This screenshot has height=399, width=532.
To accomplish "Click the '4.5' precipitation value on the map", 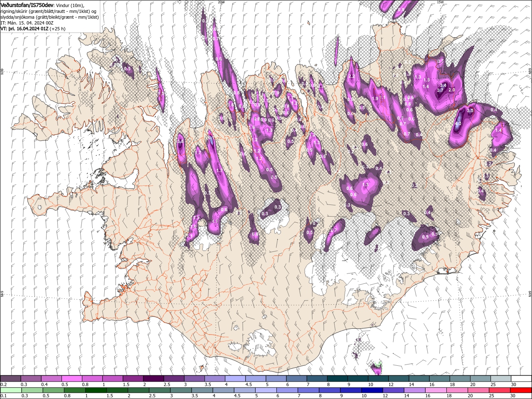I will pos(458,124).
